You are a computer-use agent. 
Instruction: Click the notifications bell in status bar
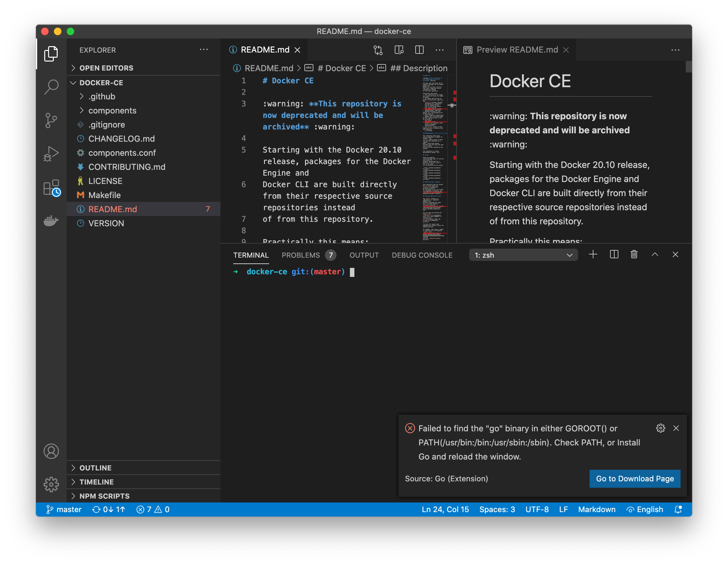(678, 509)
